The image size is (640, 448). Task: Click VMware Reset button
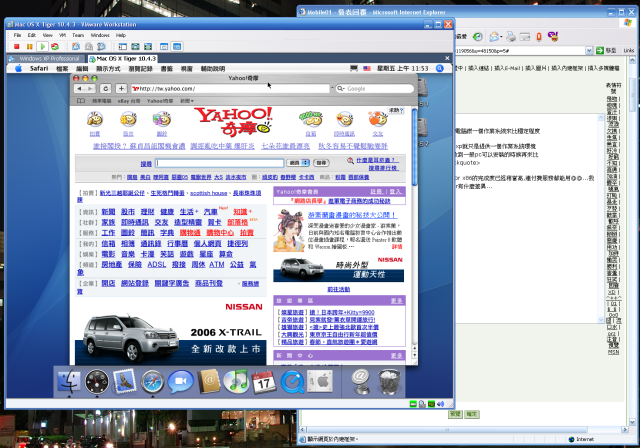click(55, 47)
